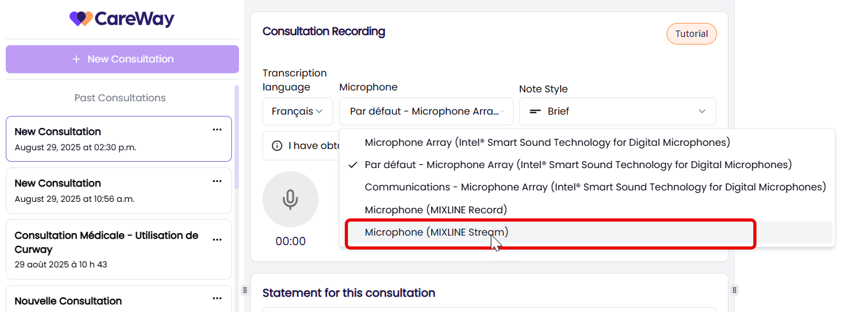Start recording with the microphone button
The image size is (868, 312).
tap(290, 199)
